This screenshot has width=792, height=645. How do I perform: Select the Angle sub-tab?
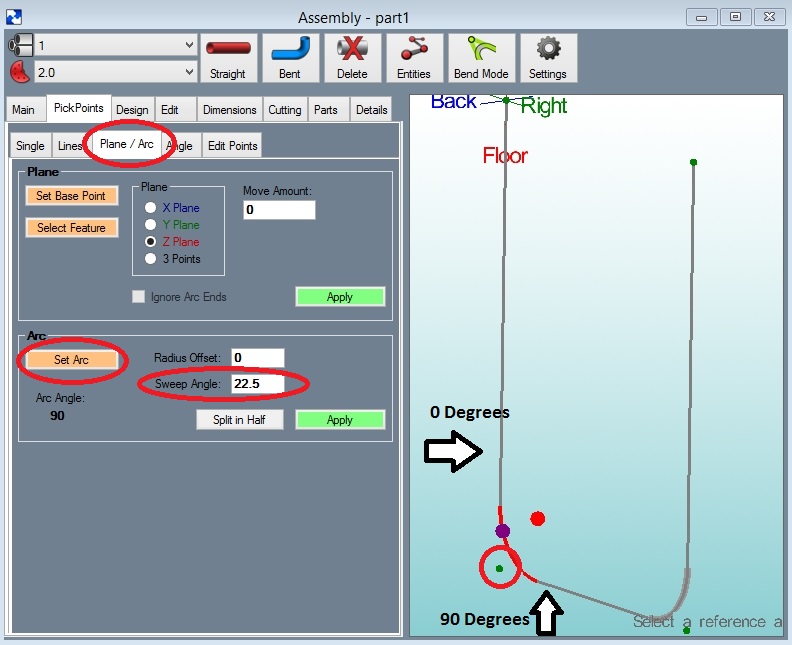[x=180, y=145]
